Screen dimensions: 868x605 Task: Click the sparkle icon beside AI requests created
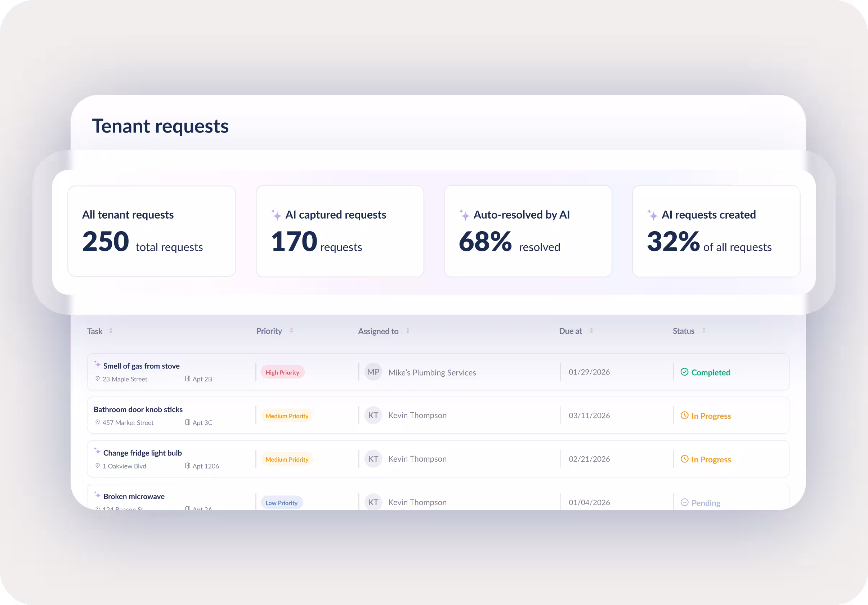point(652,215)
